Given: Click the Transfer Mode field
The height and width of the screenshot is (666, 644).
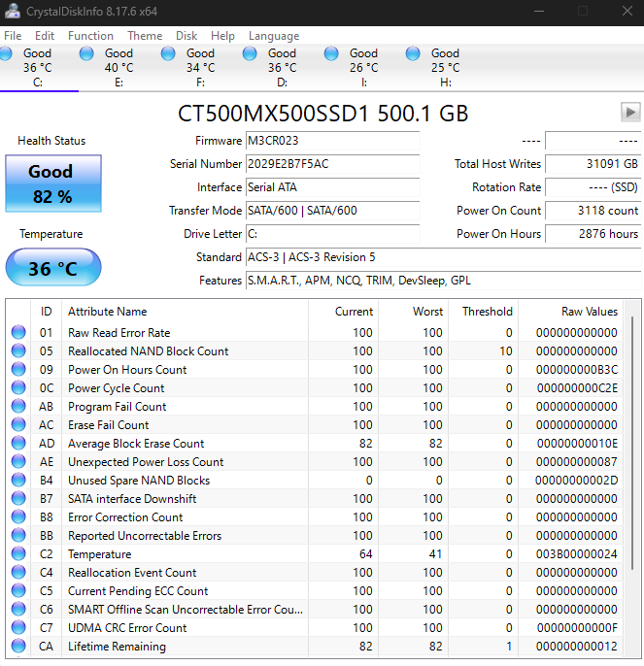Looking at the screenshot, I should coord(333,211).
